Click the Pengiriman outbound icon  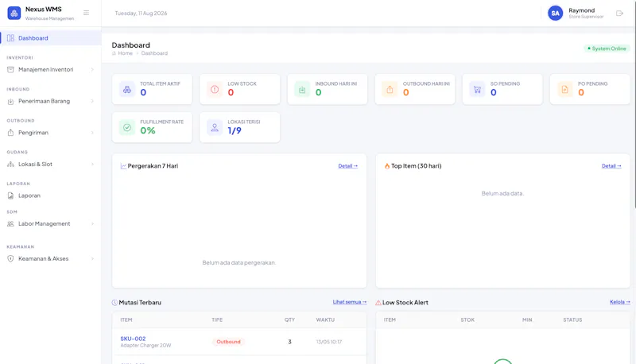[x=10, y=133]
